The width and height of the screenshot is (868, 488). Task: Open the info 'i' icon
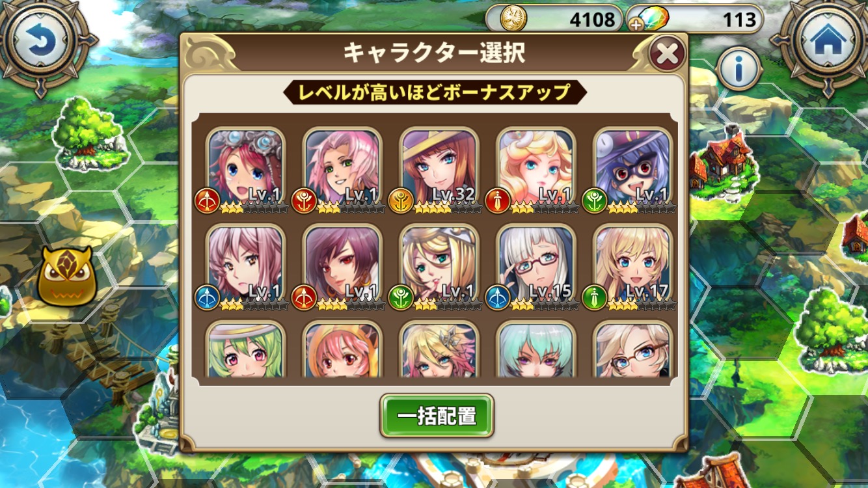click(739, 67)
